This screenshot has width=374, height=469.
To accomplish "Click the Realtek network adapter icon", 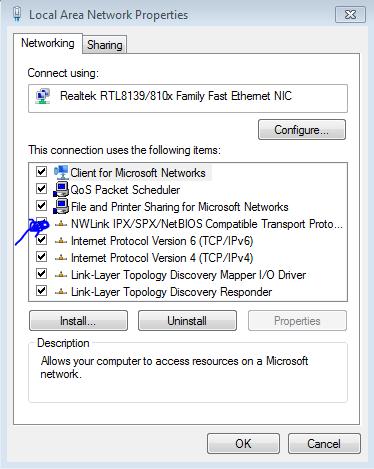I will click(43, 96).
